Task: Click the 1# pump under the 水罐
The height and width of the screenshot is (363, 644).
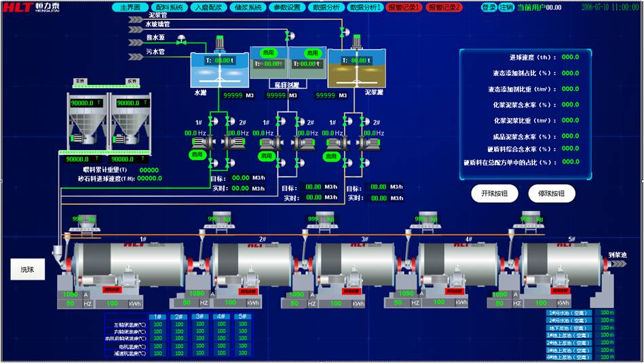Action: coord(202,143)
